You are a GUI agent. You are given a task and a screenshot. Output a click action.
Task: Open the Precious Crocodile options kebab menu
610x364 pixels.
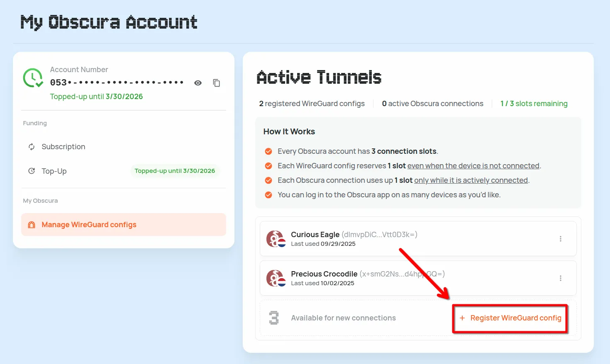(560, 278)
